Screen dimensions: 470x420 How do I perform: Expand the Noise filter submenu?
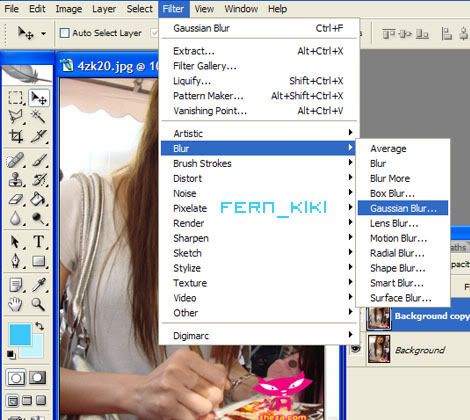[257, 193]
